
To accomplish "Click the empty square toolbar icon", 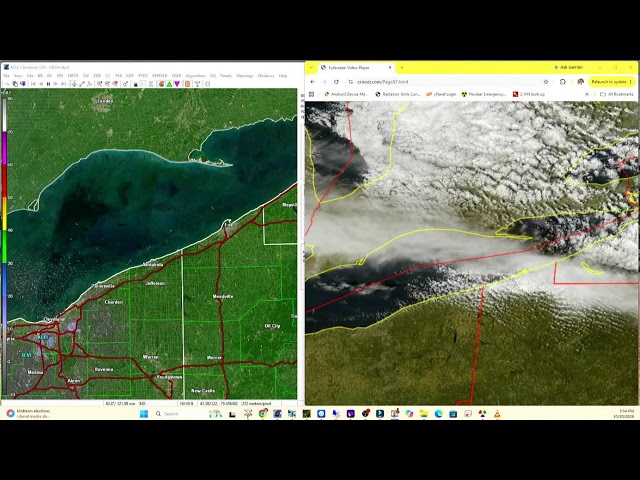I will [x=207, y=84].
